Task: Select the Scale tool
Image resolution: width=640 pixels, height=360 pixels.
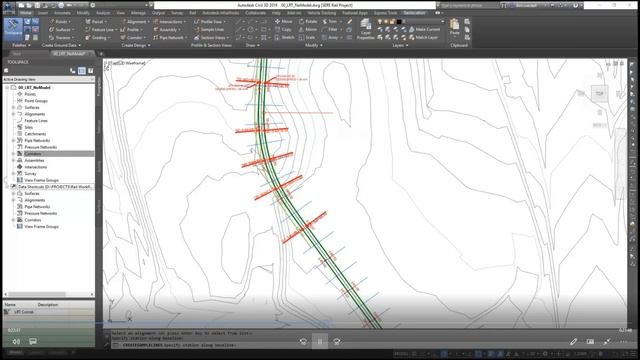Action: (307, 37)
